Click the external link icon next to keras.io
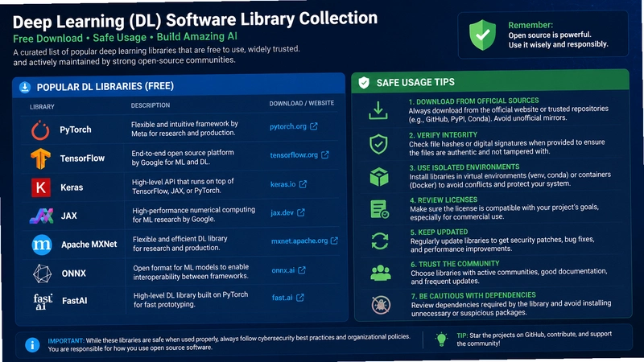The height and width of the screenshot is (362, 644). click(x=303, y=184)
